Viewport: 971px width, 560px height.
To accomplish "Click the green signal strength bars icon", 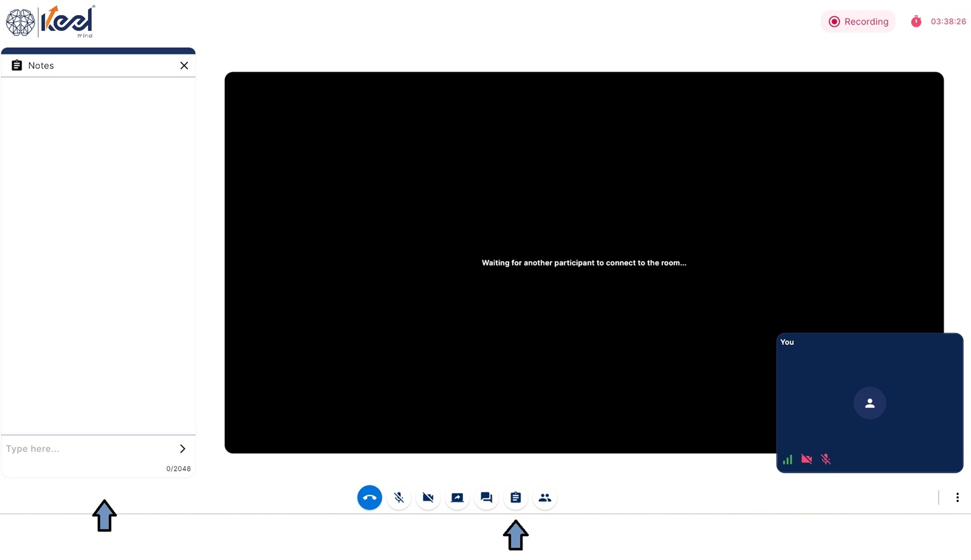I will point(788,460).
